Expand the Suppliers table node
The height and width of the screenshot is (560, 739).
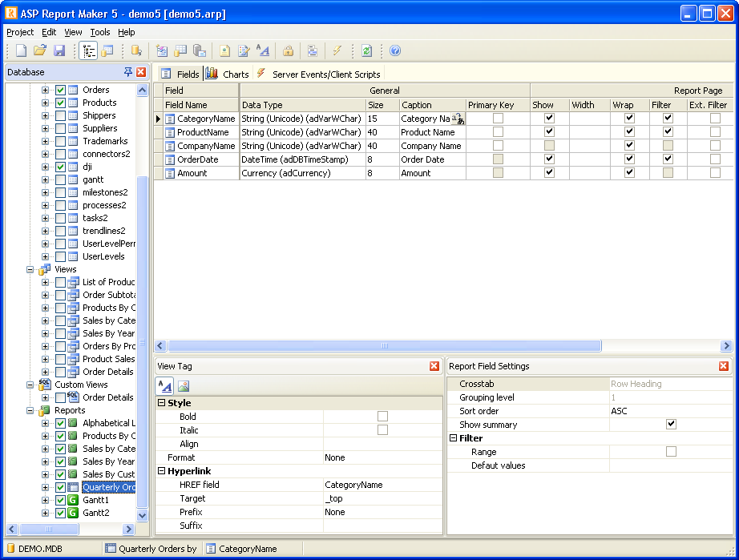point(45,128)
